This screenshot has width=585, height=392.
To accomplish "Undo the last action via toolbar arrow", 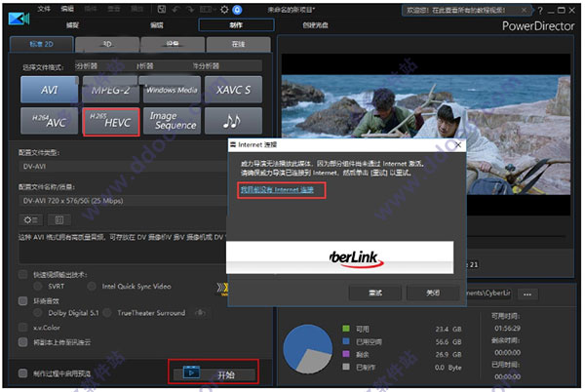I will coord(176,10).
